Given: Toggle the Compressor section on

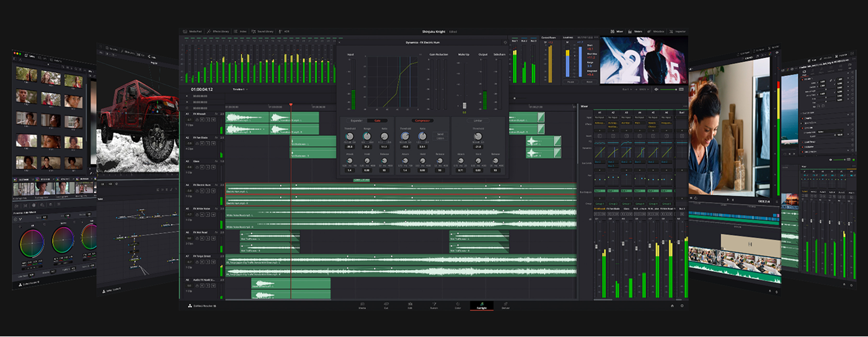Looking at the screenshot, I should tap(422, 120).
